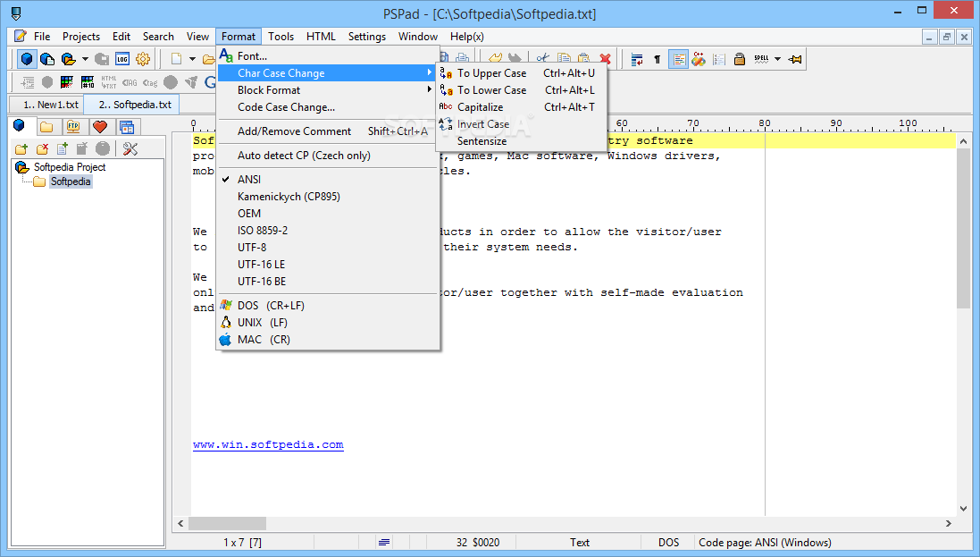Select Sentensize submenu item
Image resolution: width=980 pixels, height=557 pixels.
[x=521, y=141]
